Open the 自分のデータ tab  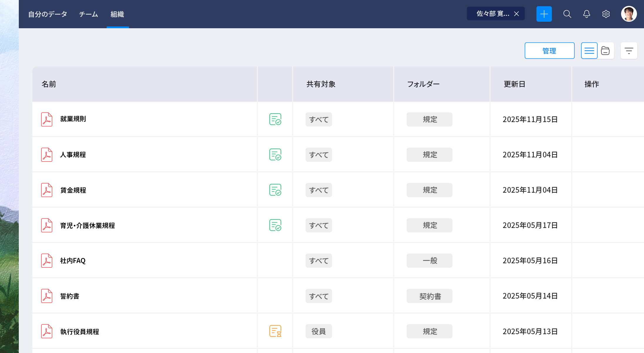[48, 14]
